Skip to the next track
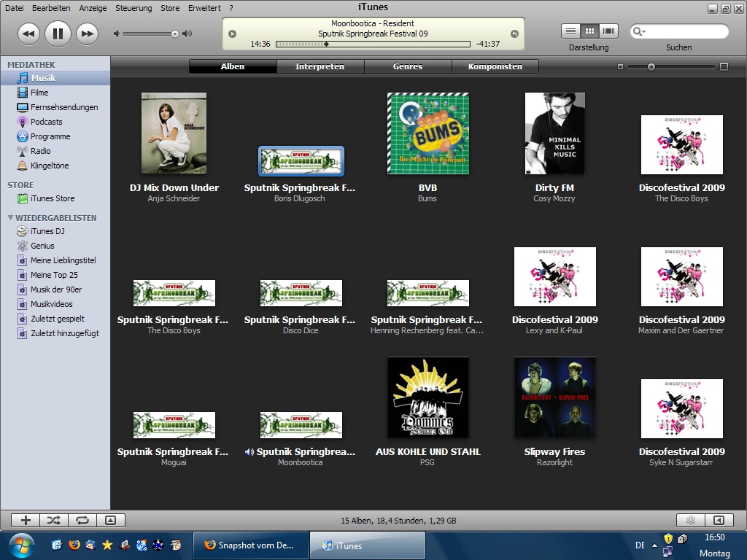 point(87,34)
